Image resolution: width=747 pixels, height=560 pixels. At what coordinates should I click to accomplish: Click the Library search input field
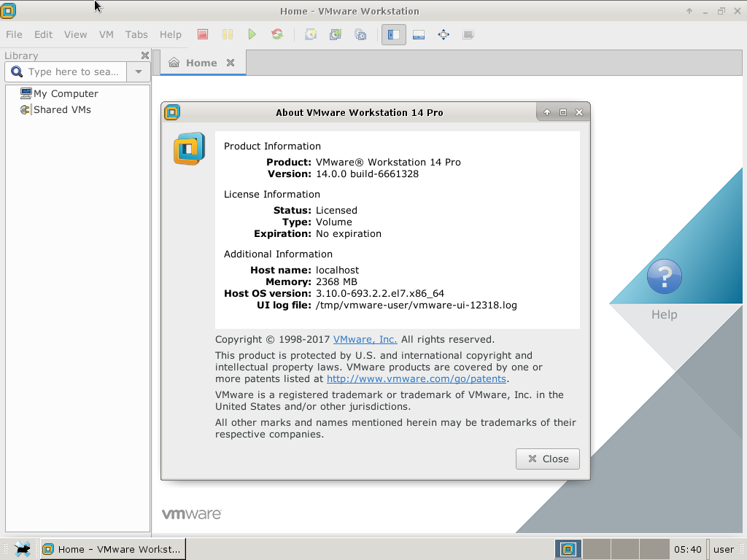click(x=73, y=72)
